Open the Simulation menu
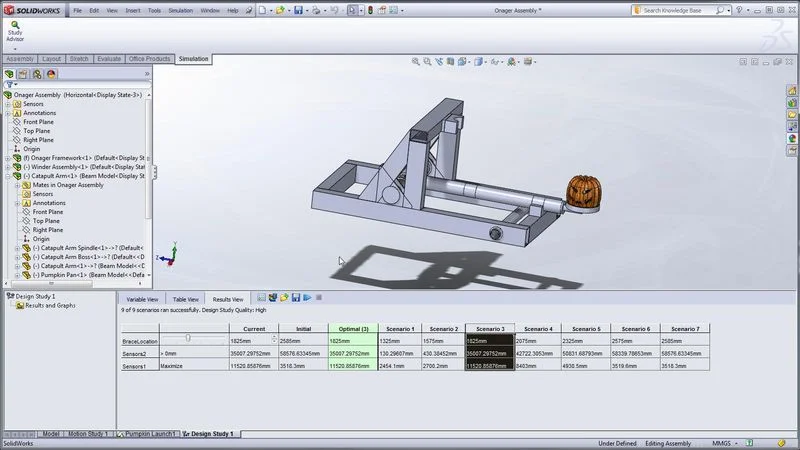Image resolution: width=800 pixels, height=450 pixels. (x=180, y=10)
